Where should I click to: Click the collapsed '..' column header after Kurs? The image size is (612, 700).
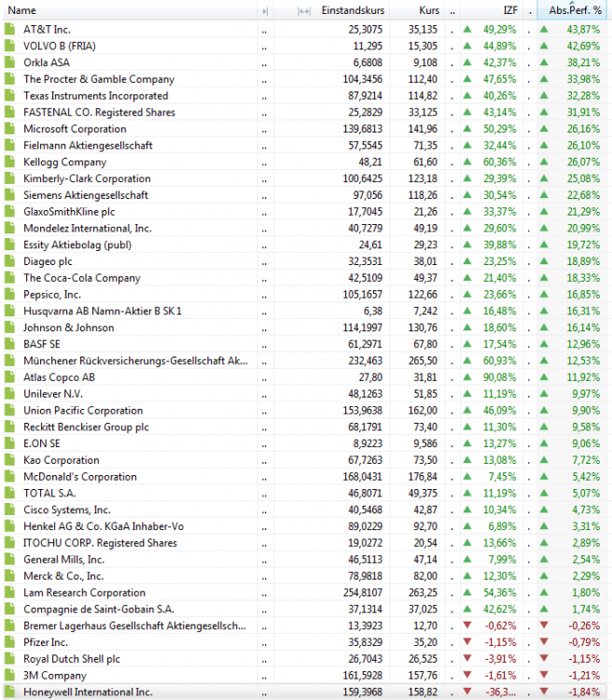pyautogui.click(x=452, y=12)
